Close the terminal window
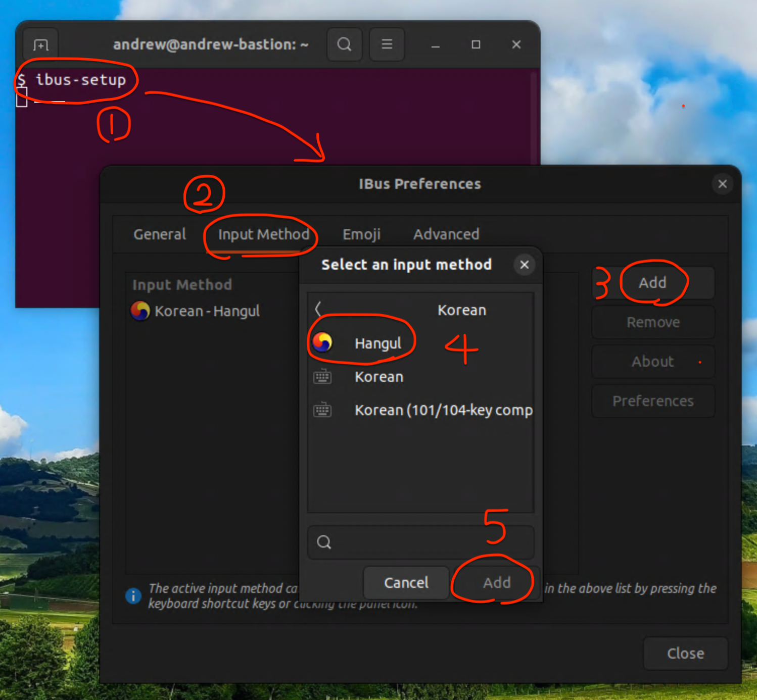This screenshot has height=700, width=757. point(516,45)
